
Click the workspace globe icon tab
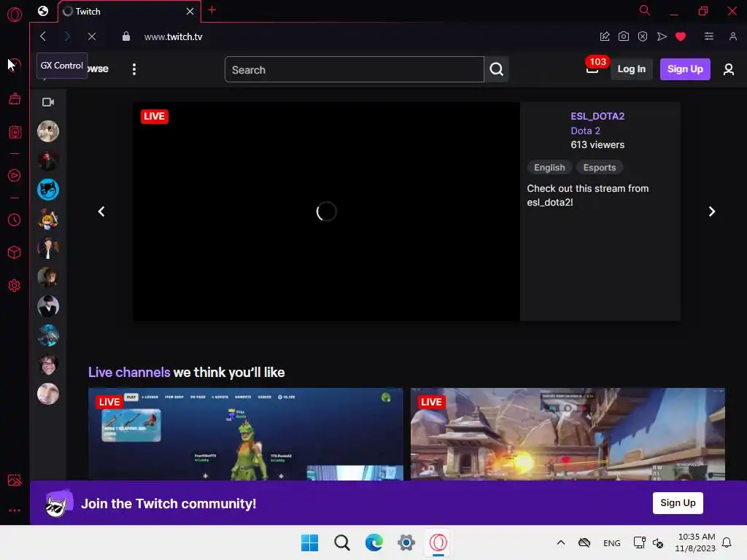[x=43, y=11]
